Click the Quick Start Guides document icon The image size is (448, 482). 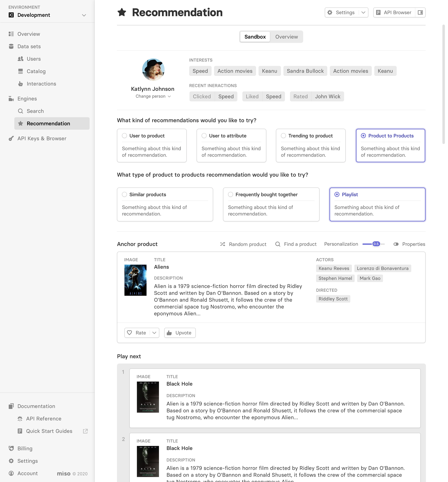(x=20, y=431)
